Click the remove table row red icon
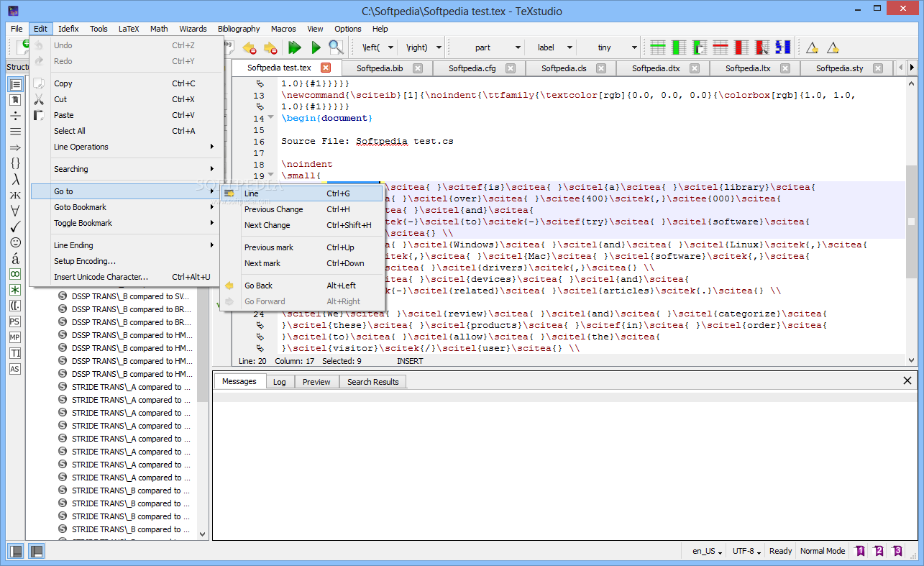The image size is (924, 566). pyautogui.click(x=721, y=47)
